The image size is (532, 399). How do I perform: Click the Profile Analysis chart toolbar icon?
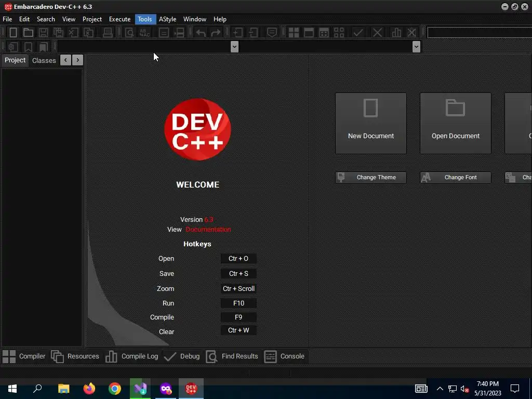396,33
